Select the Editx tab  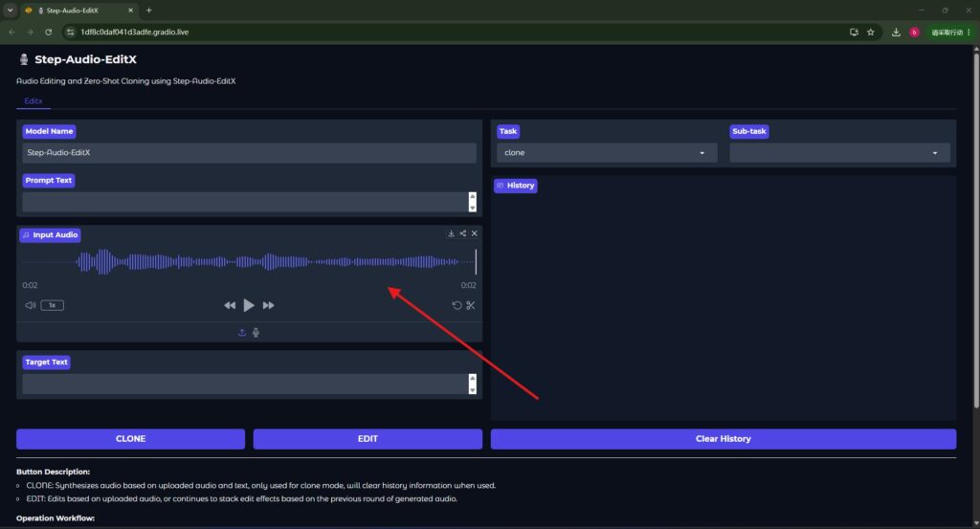coord(33,100)
